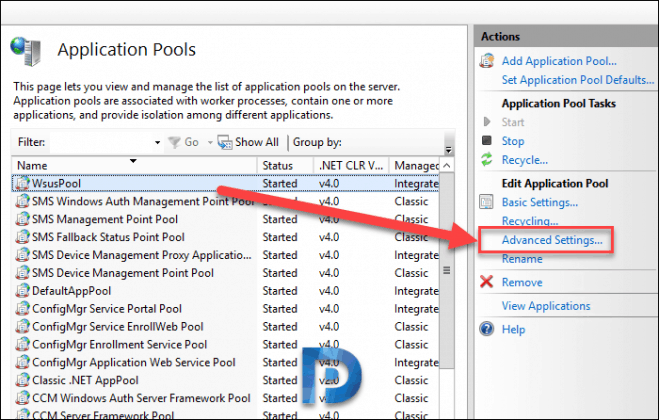The image size is (659, 420).
Task: Sort by the Status column header
Action: click(285, 165)
